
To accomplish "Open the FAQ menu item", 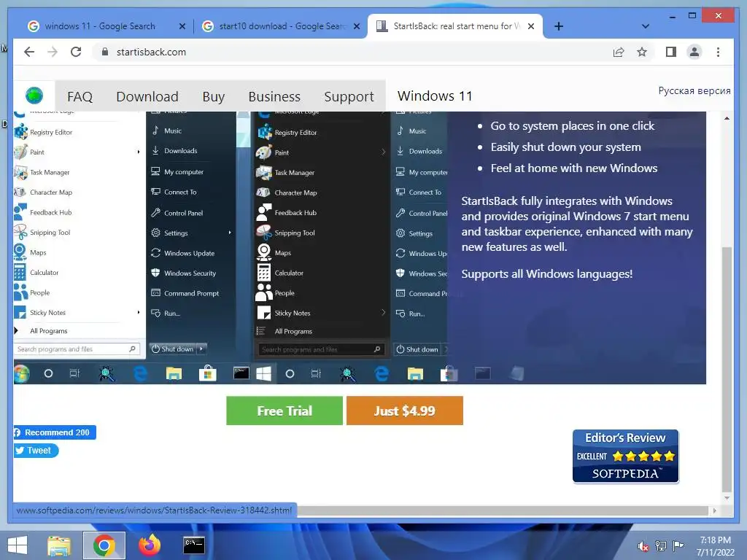I will [x=80, y=97].
